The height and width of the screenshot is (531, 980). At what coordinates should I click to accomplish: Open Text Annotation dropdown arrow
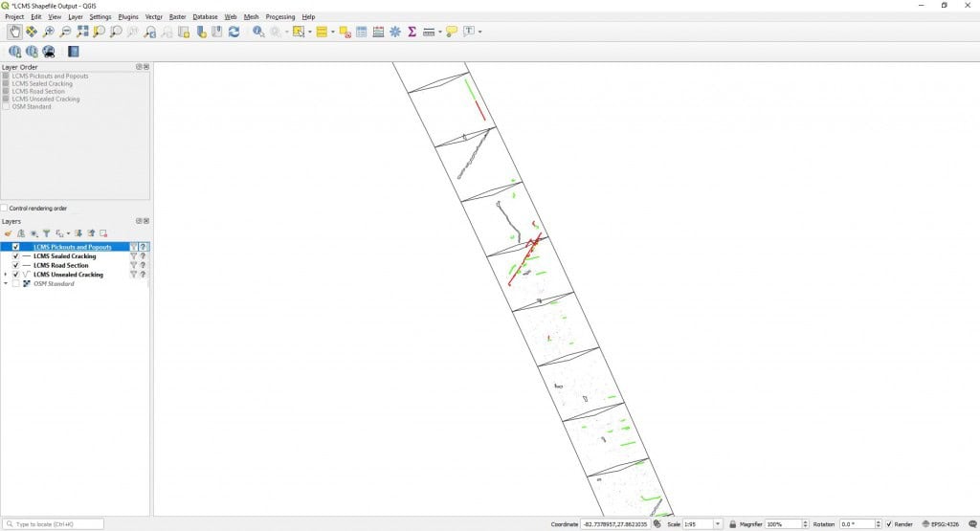tap(480, 32)
